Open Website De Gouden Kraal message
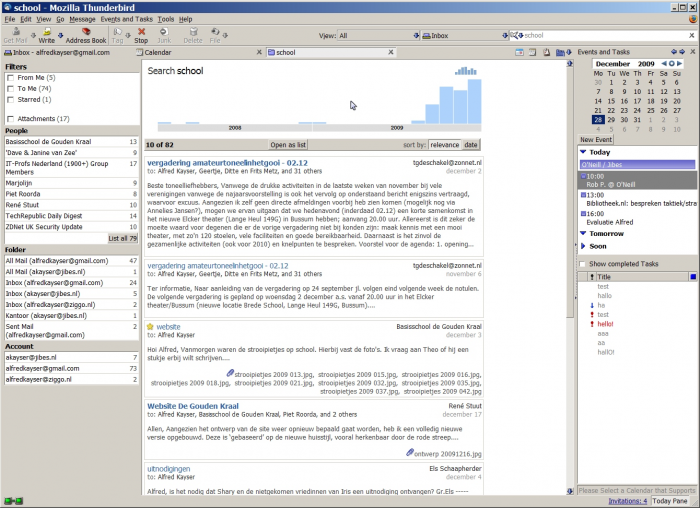Viewport: 700px width, 508px height. 193,406
